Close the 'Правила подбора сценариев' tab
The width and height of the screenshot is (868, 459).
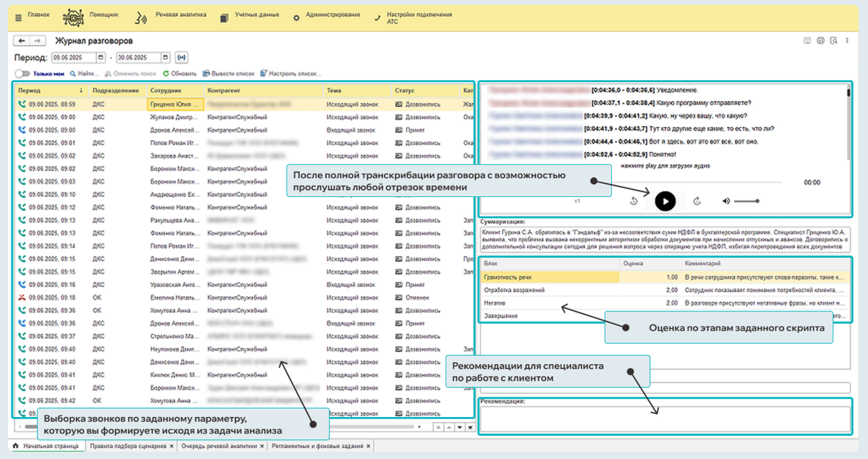click(x=171, y=446)
